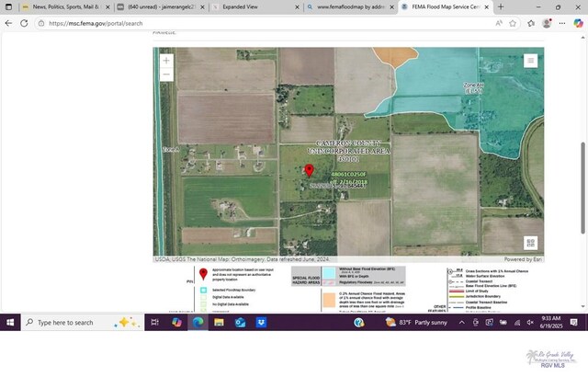Click the Selected FloodMap Boundary legend swatch
This screenshot has height=377, width=588.
click(203, 290)
